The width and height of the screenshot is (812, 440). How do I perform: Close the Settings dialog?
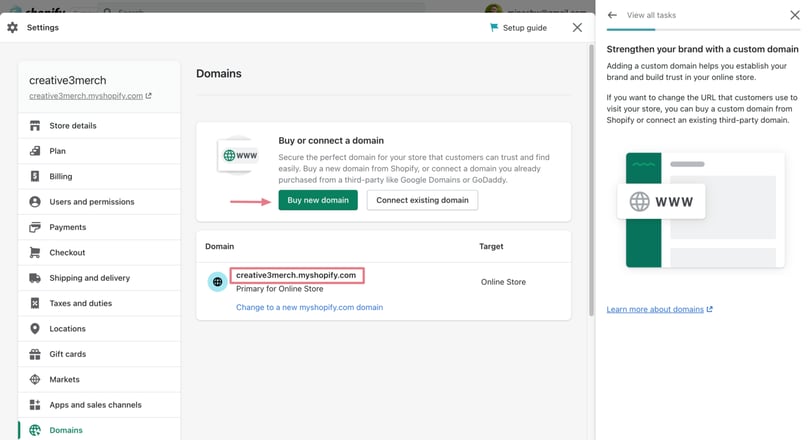click(x=577, y=27)
